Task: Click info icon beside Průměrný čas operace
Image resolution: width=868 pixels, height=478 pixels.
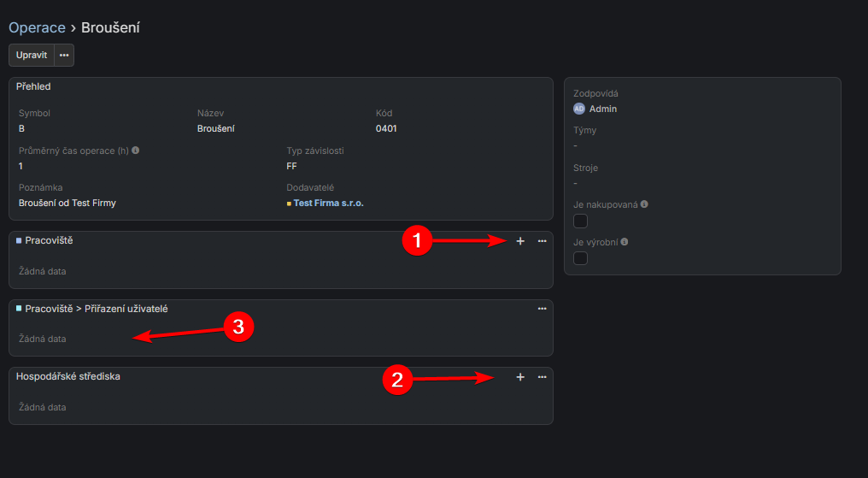Action: pyautogui.click(x=136, y=150)
